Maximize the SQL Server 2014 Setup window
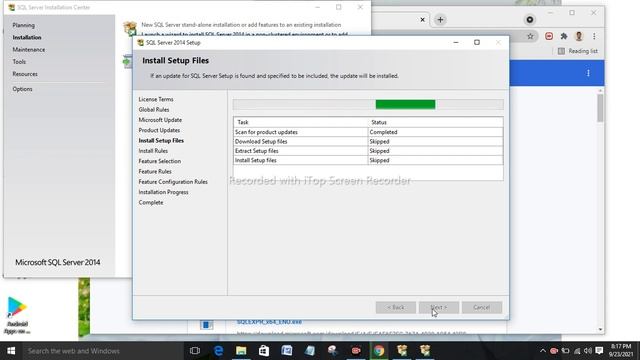The height and width of the screenshot is (360, 640). (x=477, y=42)
